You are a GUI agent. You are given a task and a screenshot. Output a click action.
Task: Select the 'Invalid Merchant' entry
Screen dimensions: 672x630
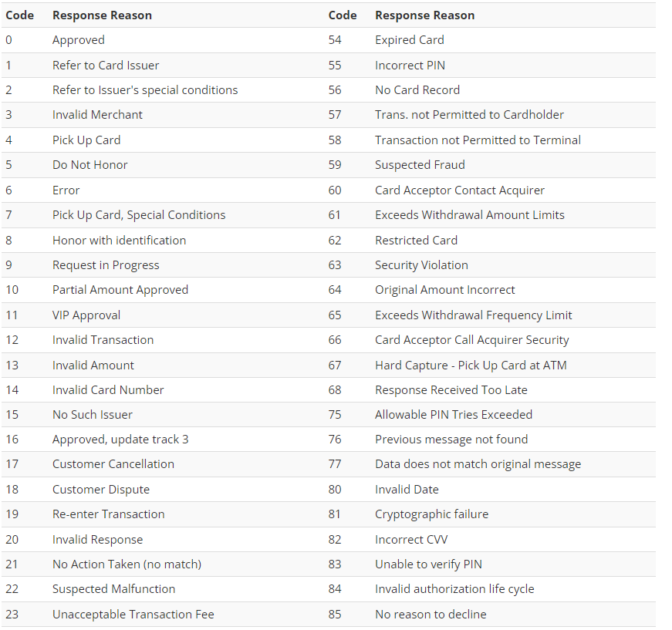coord(97,115)
